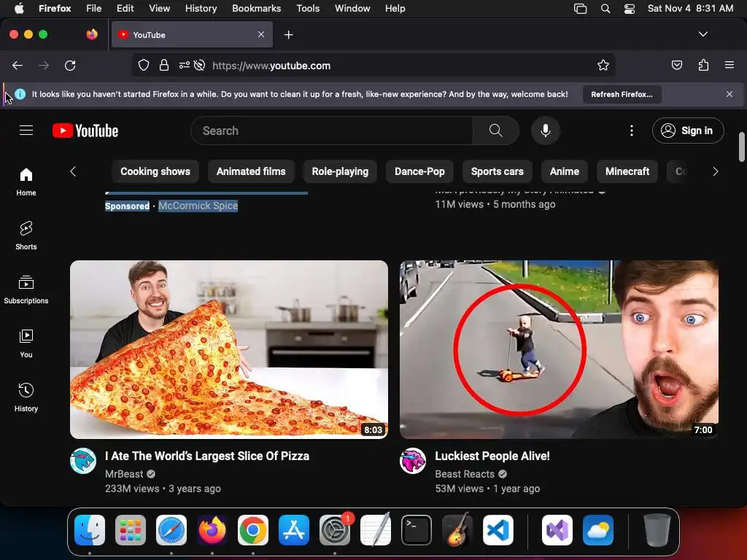Open Shorts in the sidebar
The width and height of the screenshot is (747, 560).
pyautogui.click(x=26, y=236)
